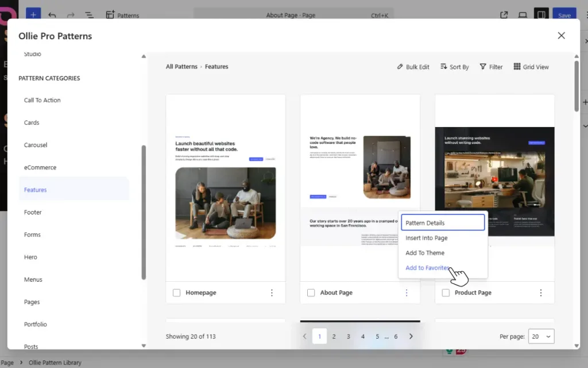Go to pagination page 5
The height and width of the screenshot is (368, 588).
(x=377, y=336)
